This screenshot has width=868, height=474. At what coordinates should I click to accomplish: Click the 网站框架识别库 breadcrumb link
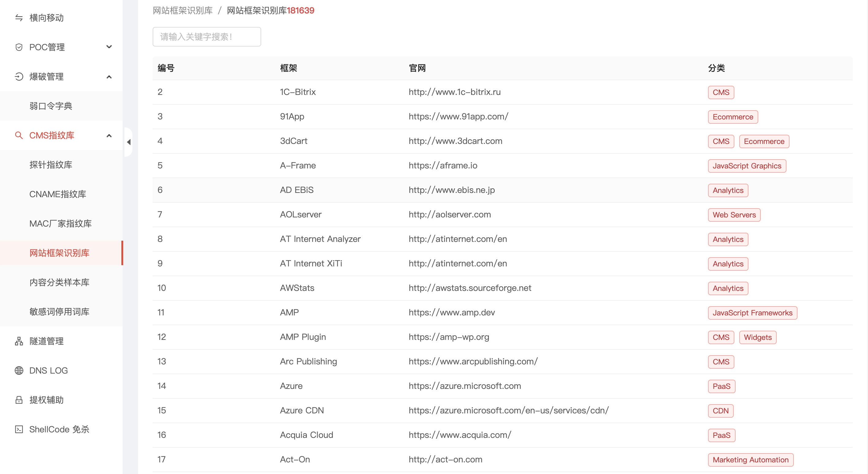tap(183, 10)
